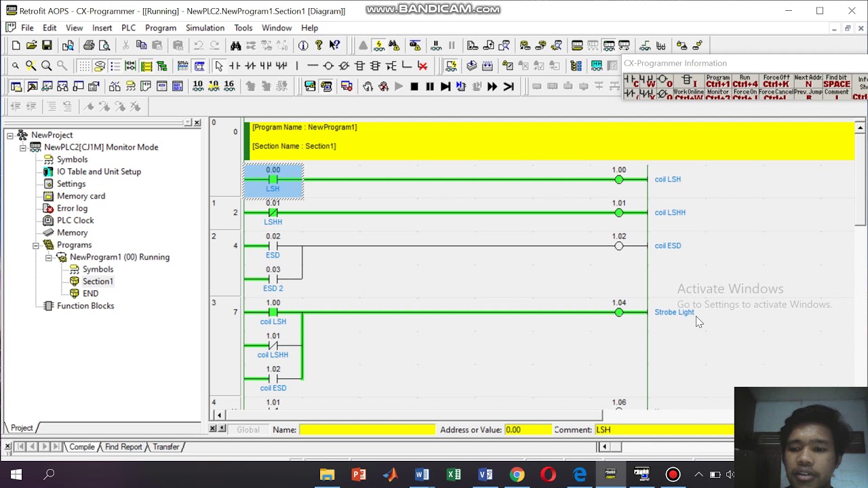Click the About information icon
Image resolution: width=868 pixels, height=488 pixels.
point(303,45)
